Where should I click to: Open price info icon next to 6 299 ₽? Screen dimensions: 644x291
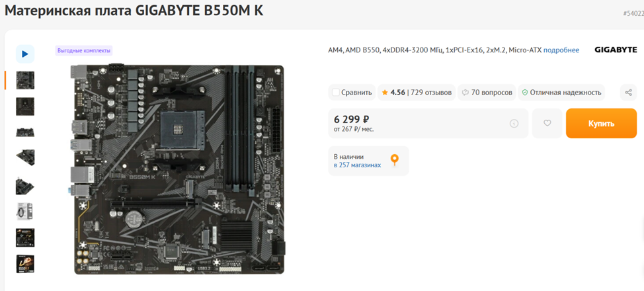click(x=514, y=123)
